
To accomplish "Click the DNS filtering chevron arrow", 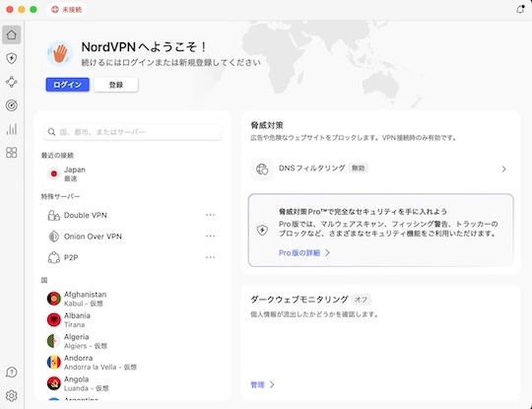I will coord(503,170).
